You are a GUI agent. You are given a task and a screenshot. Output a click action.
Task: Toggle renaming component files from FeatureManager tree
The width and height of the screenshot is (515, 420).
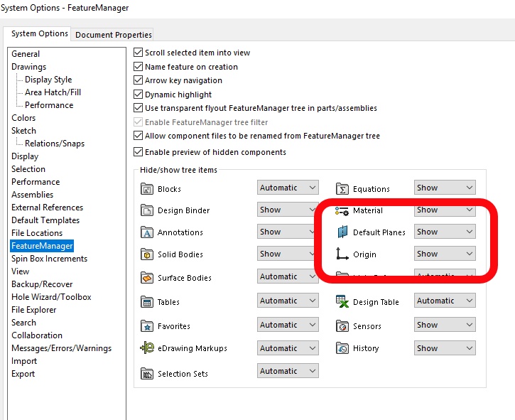pyautogui.click(x=139, y=136)
